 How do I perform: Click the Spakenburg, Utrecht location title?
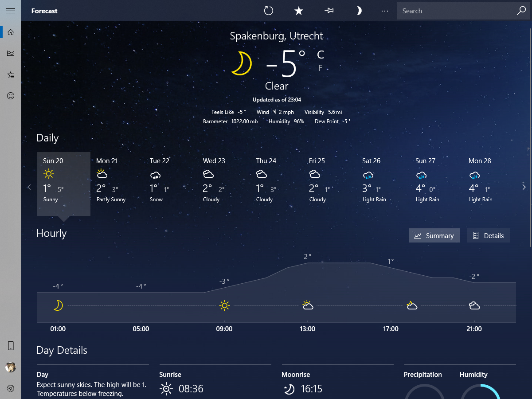(x=277, y=36)
